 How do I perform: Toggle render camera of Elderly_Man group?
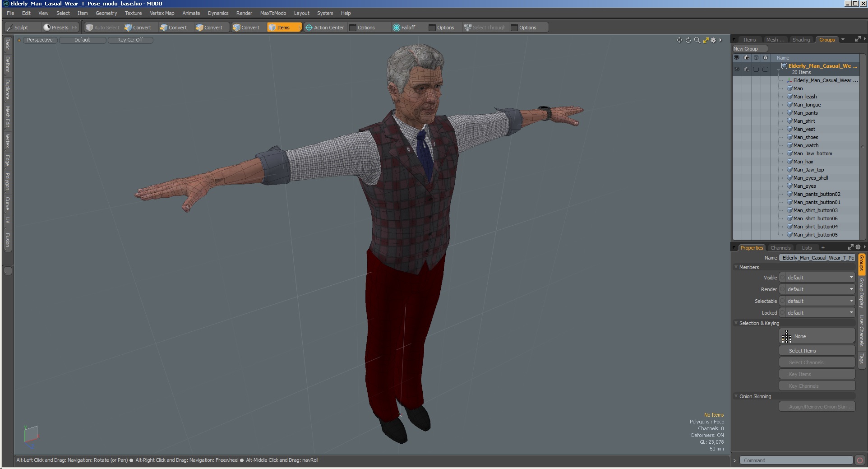[x=746, y=69]
